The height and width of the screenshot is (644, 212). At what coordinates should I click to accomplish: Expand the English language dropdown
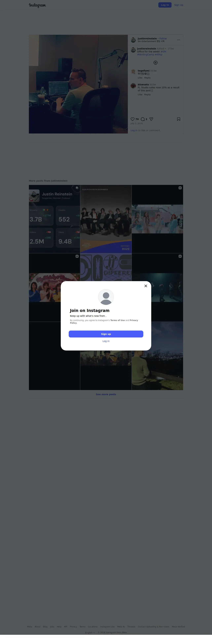pyautogui.click(x=90, y=632)
